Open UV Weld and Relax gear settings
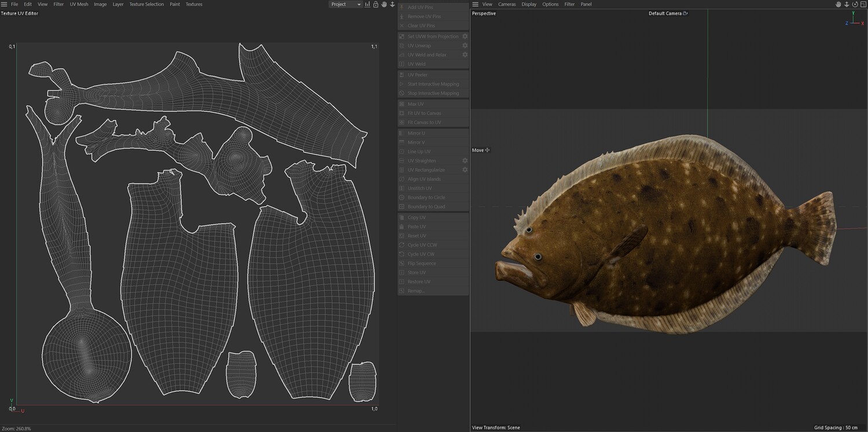The height and width of the screenshot is (432, 868). point(465,55)
